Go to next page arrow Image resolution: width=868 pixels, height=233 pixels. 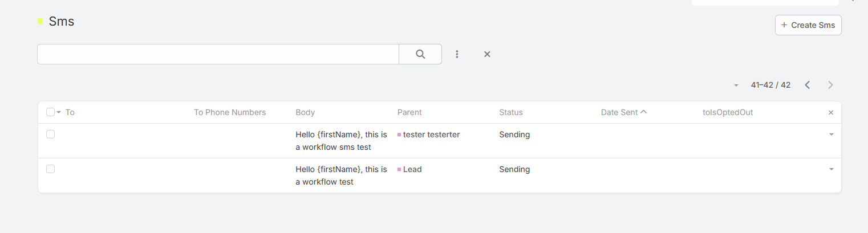(x=830, y=85)
